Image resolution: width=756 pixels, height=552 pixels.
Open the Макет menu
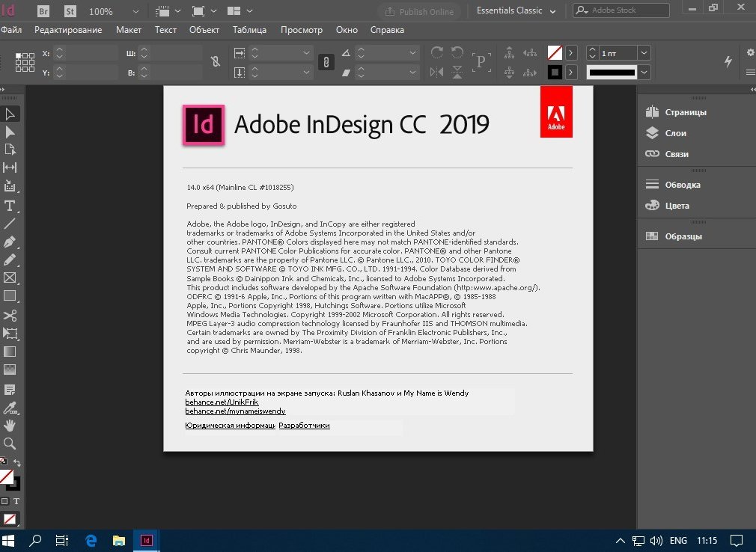pos(129,30)
